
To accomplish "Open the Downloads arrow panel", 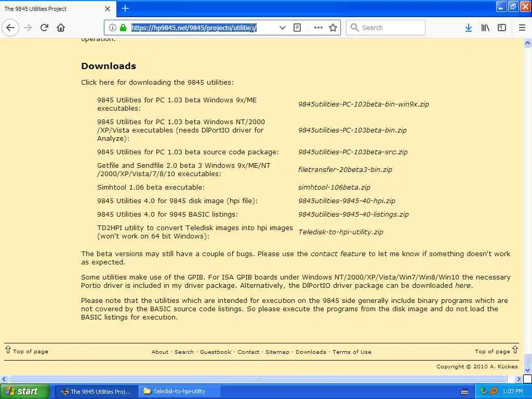I will click(x=469, y=28).
